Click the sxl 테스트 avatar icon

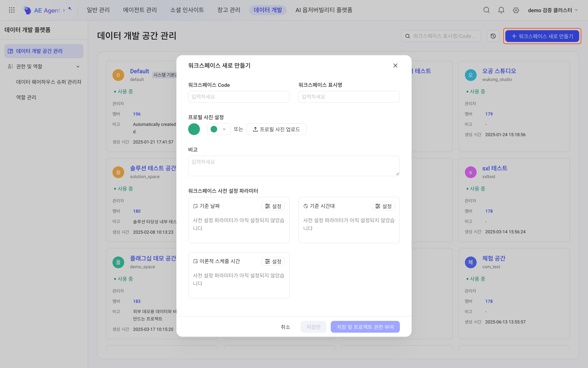coord(471,172)
